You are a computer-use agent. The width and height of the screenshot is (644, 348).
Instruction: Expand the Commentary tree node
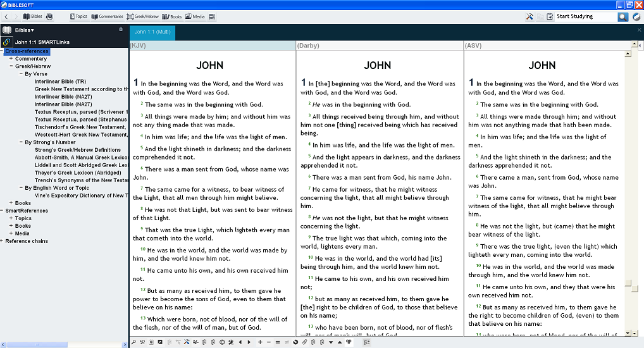[11, 59]
